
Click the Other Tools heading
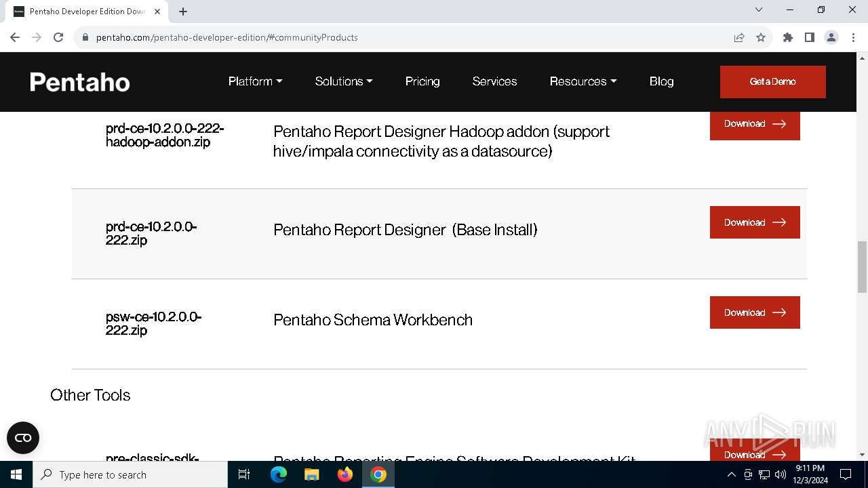(x=90, y=395)
